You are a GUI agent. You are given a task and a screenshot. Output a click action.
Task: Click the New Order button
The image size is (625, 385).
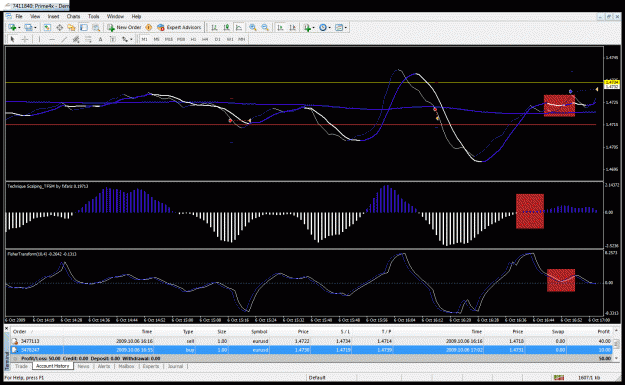(x=124, y=28)
